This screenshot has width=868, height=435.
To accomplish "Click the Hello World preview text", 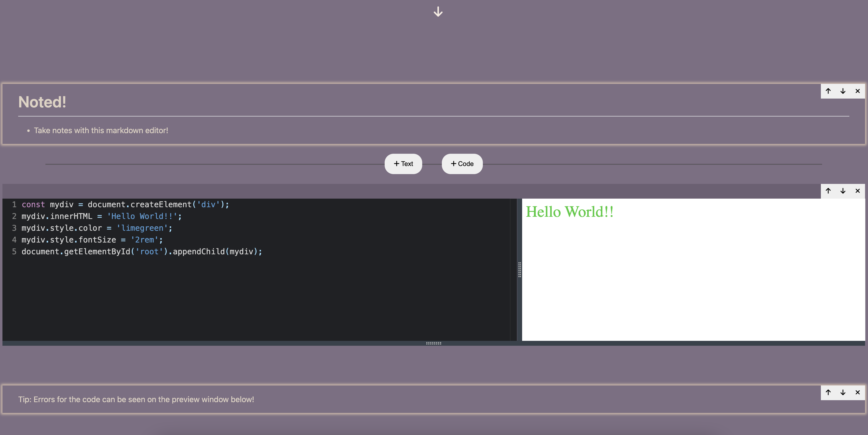I will pos(570,211).
